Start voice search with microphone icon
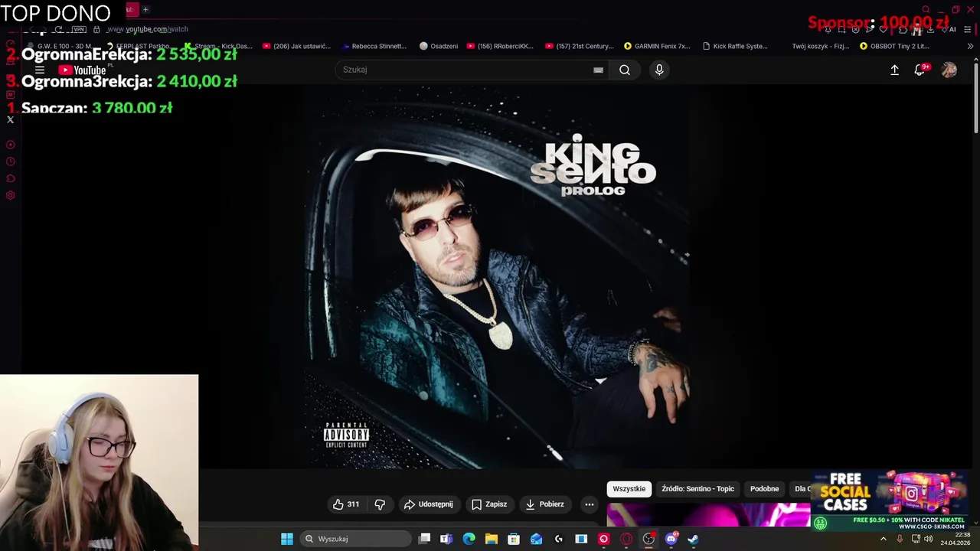Image resolution: width=980 pixels, height=551 pixels. [659, 70]
